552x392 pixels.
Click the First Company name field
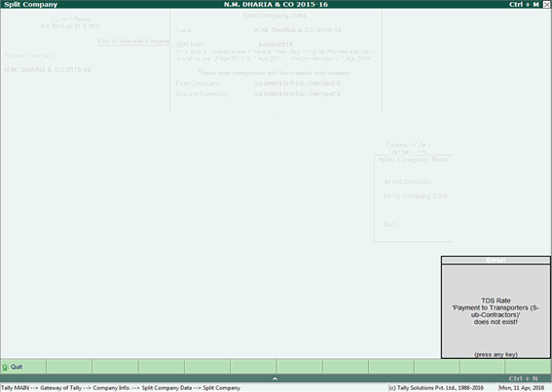tap(298, 84)
